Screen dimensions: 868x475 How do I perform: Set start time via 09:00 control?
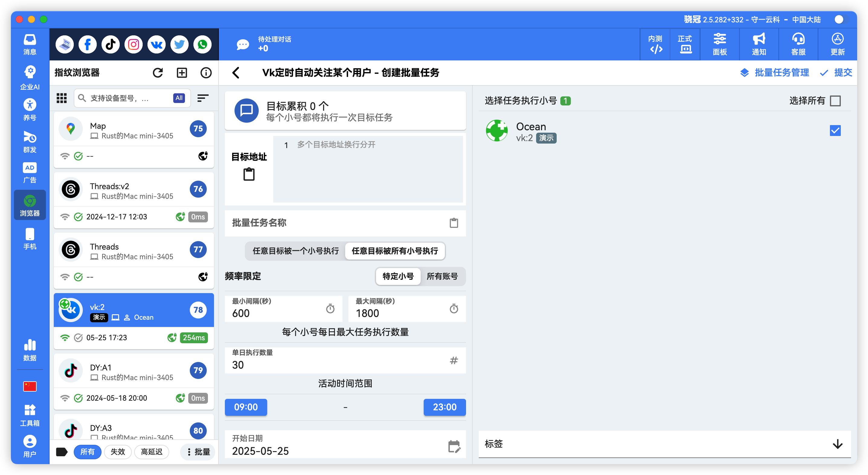click(x=246, y=407)
